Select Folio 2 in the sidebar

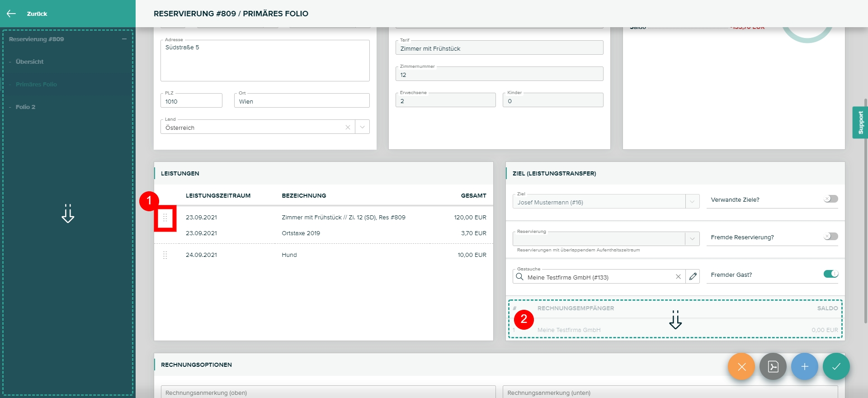25,107
